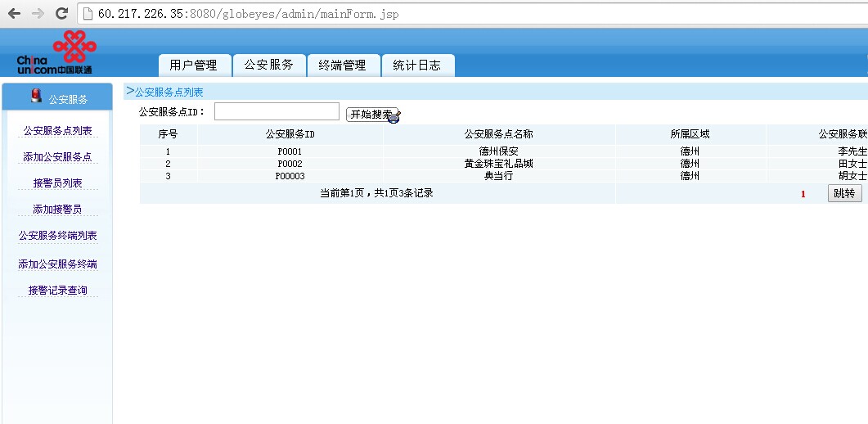
Task: Focus the 公安服务点ID search field
Action: [x=277, y=111]
